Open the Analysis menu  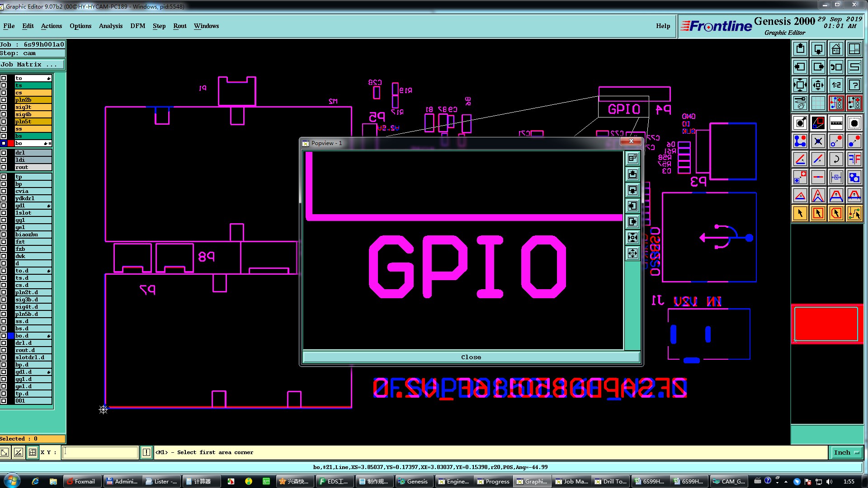click(110, 26)
